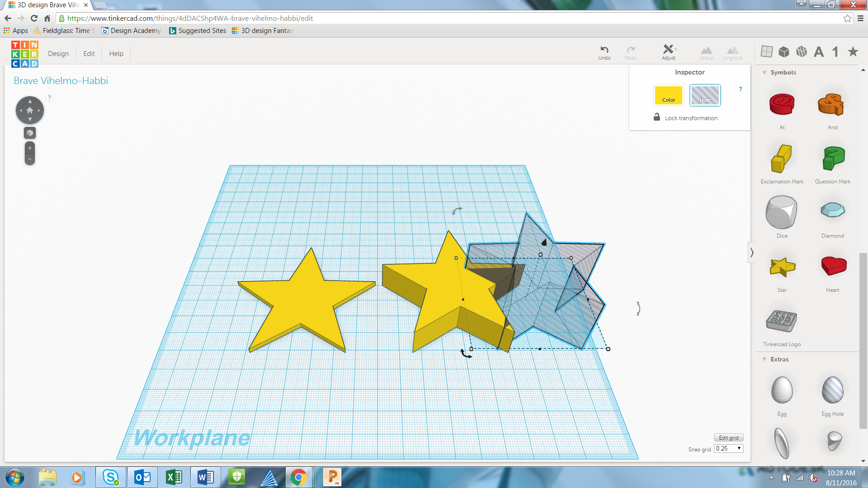Click the Brave Vihelmo-Habbi project title
This screenshot has width=868, height=488.
point(61,80)
